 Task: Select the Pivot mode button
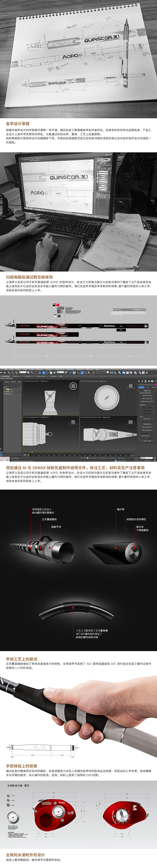point(141,387)
